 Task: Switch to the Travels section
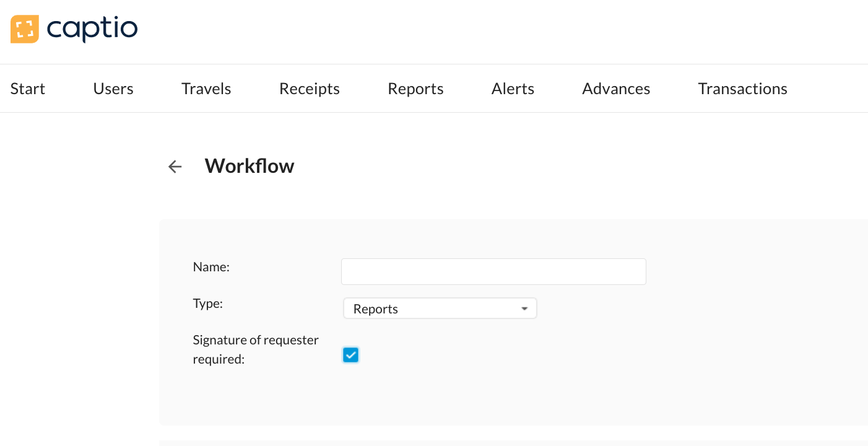(206, 89)
